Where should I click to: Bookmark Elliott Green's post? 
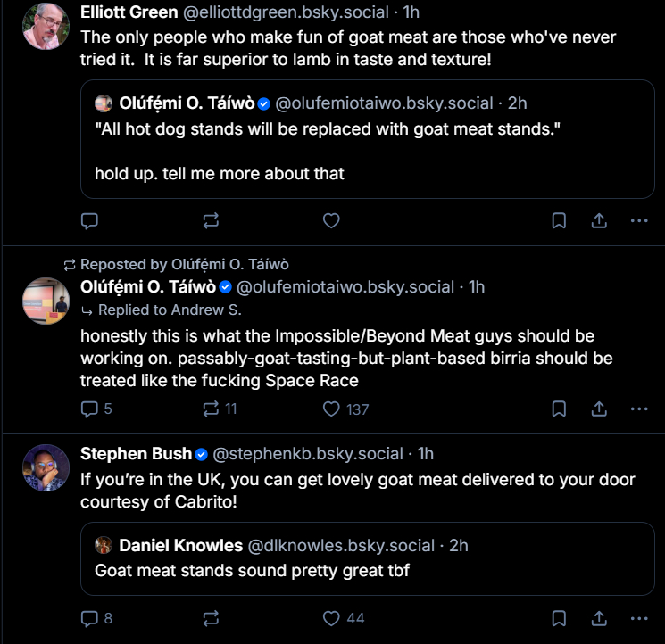pyautogui.click(x=559, y=220)
